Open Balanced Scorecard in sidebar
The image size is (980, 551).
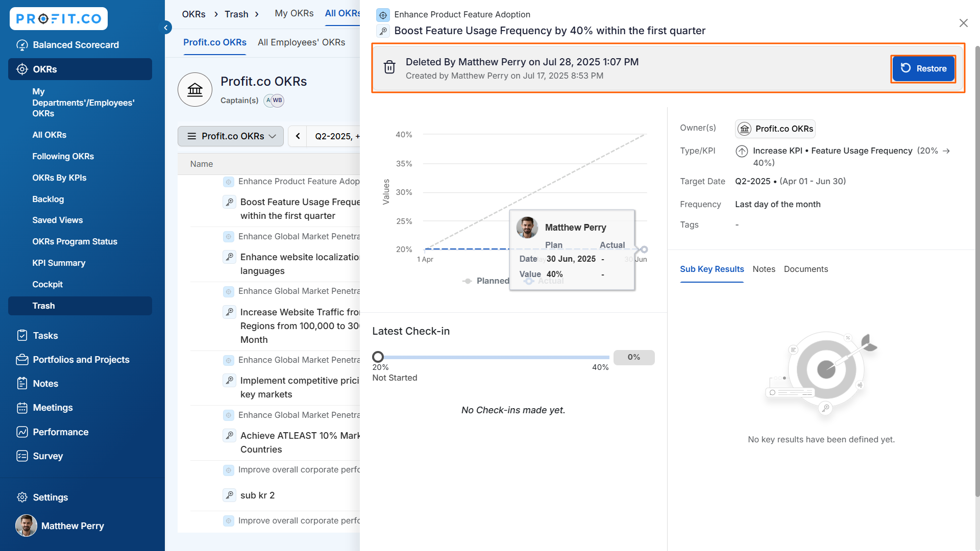[76, 45]
